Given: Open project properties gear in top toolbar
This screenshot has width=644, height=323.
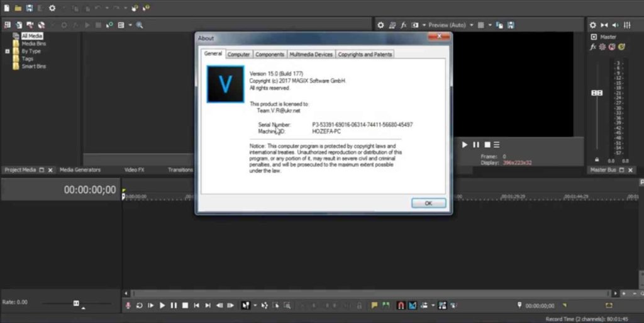Looking at the screenshot, I should coord(52,8).
